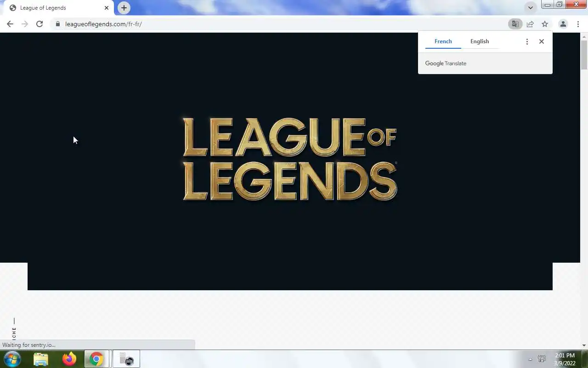Click the Chrome taskbar icon
This screenshot has height=368, width=588.
pos(96,359)
